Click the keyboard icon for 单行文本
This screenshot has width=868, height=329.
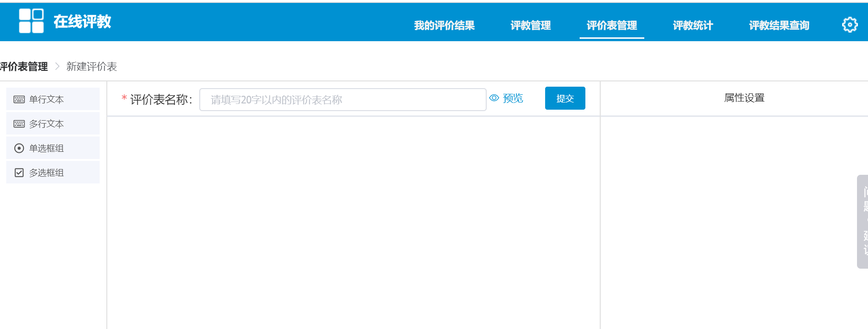click(19, 99)
